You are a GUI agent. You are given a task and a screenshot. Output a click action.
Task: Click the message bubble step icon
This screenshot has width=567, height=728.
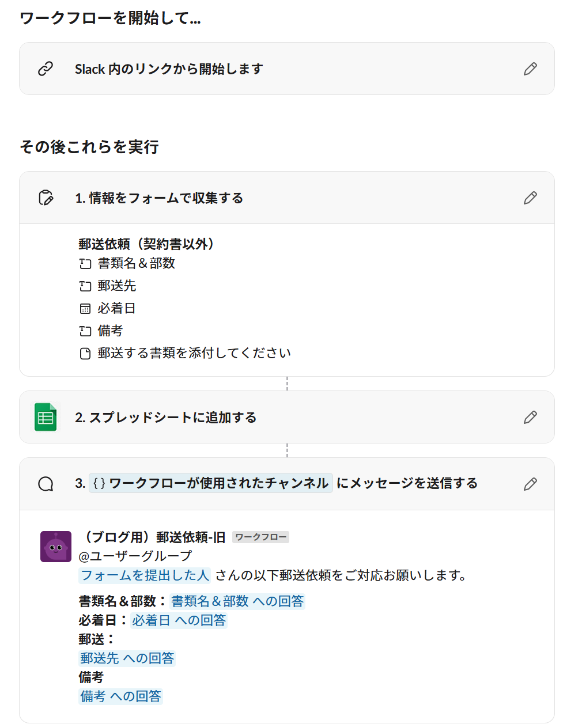tap(46, 484)
